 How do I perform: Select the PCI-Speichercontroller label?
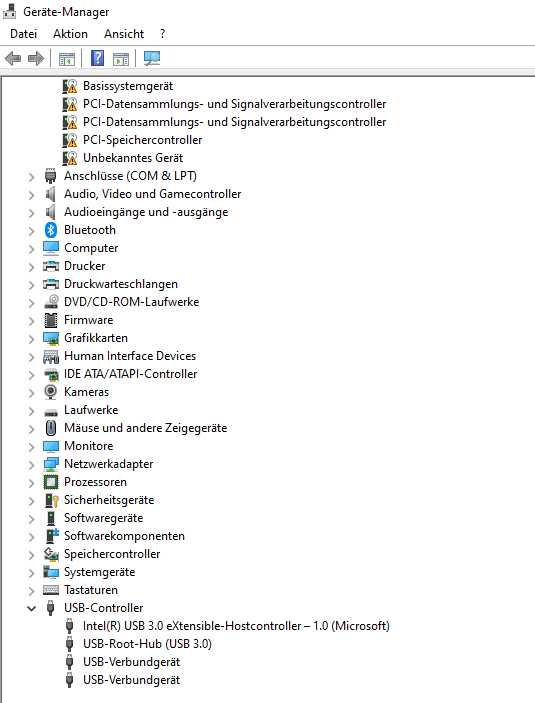143,140
